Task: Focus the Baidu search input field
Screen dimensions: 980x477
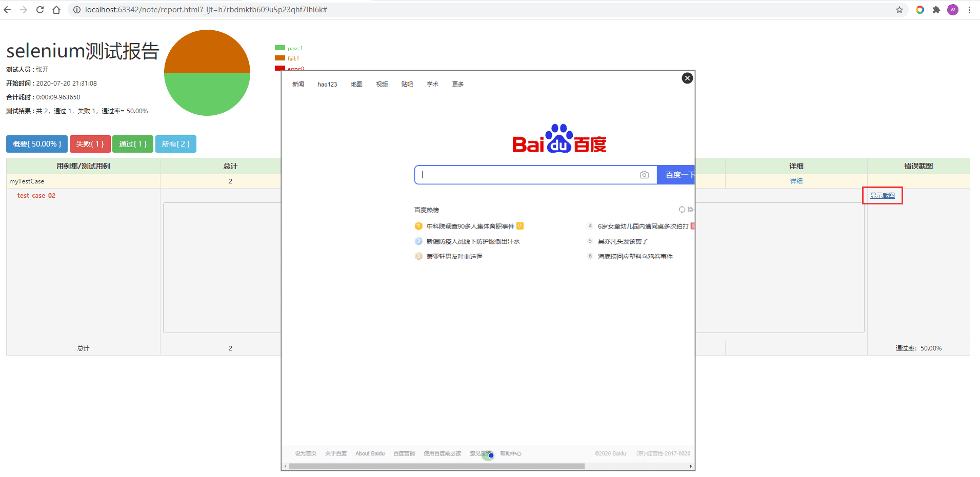Action: coord(527,175)
